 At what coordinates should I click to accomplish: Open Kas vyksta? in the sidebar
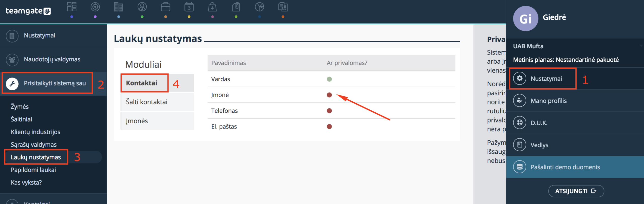click(x=26, y=182)
